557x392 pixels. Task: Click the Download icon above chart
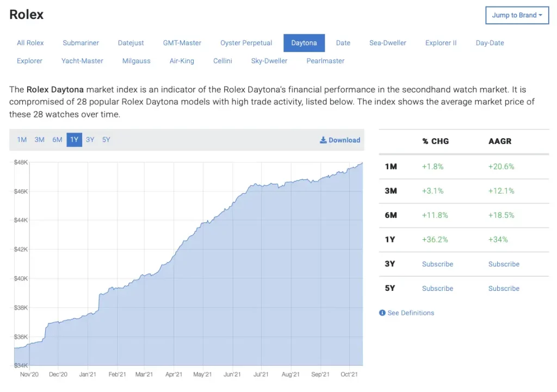(x=323, y=140)
